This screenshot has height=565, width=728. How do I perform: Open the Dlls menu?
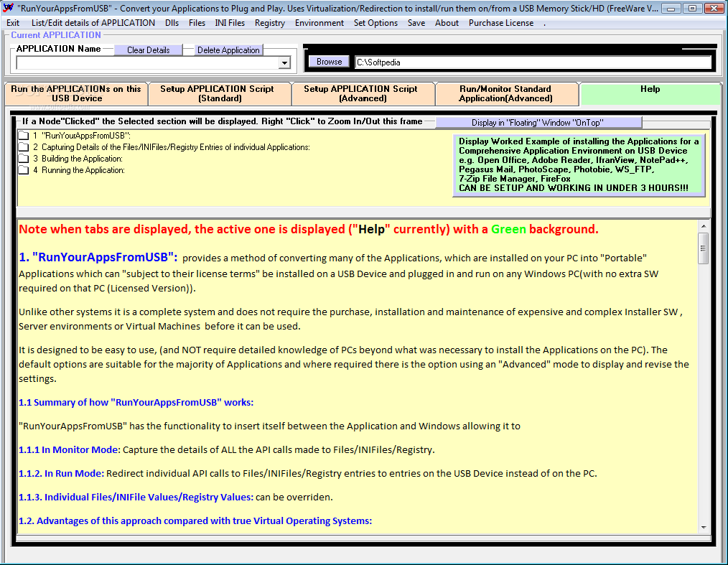pos(172,23)
